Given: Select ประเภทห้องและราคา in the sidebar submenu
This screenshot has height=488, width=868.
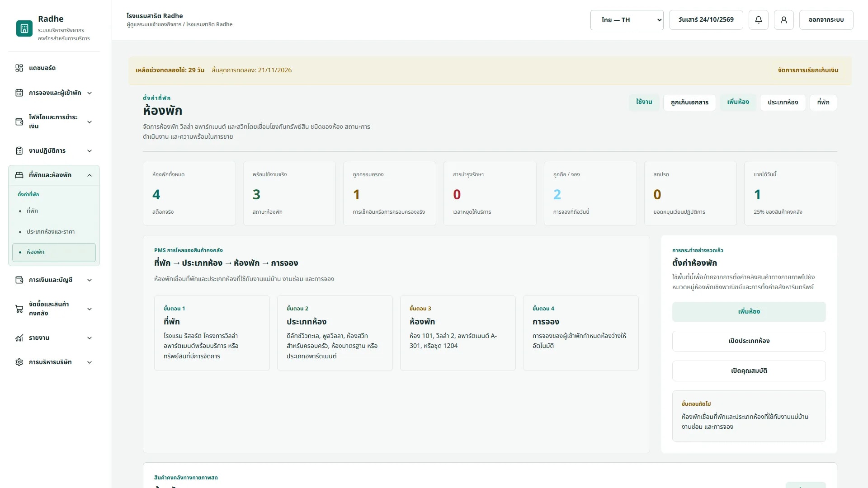Looking at the screenshot, I should (x=51, y=231).
